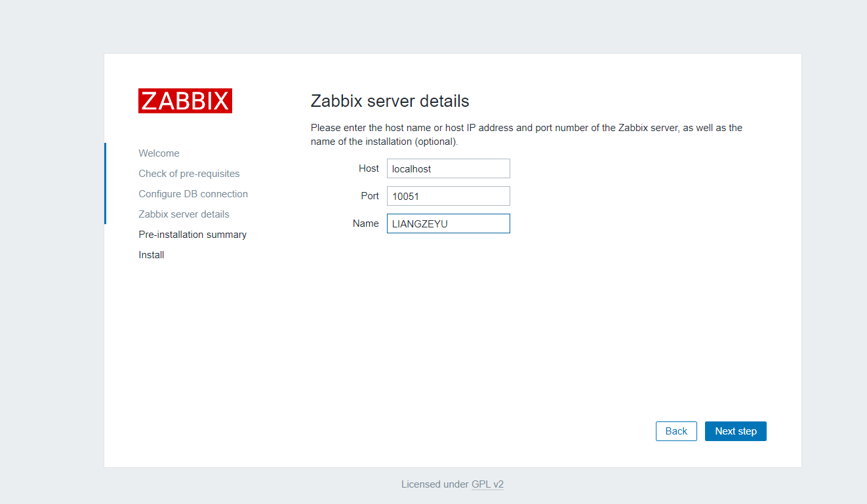Select Check of pre-requisites step
The width and height of the screenshot is (867, 504).
pos(189,174)
